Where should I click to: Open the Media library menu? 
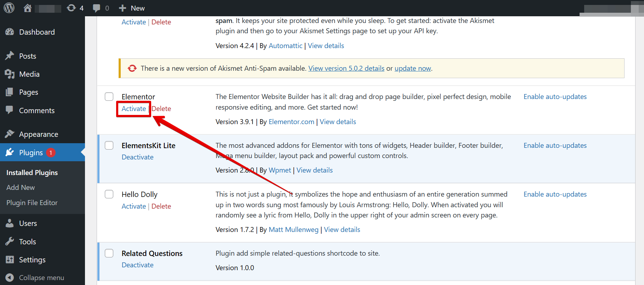click(x=29, y=74)
